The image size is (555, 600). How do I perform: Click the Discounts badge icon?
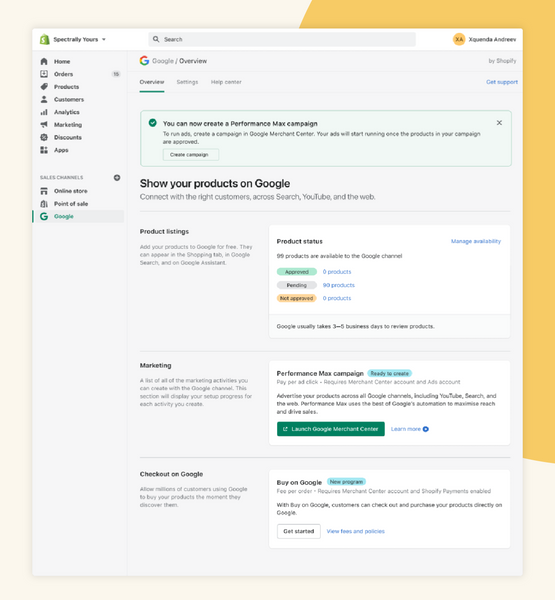44,137
